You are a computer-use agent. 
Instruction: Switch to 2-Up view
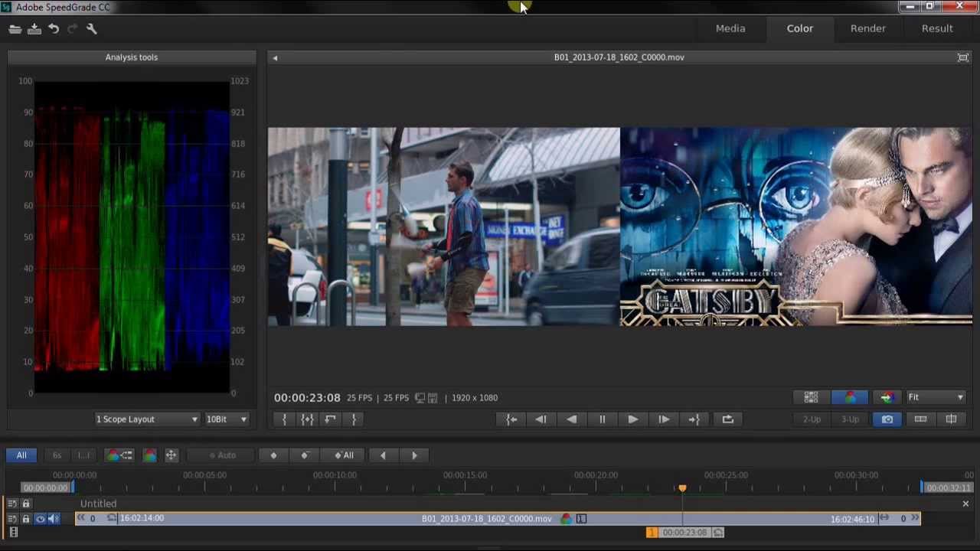tap(812, 419)
